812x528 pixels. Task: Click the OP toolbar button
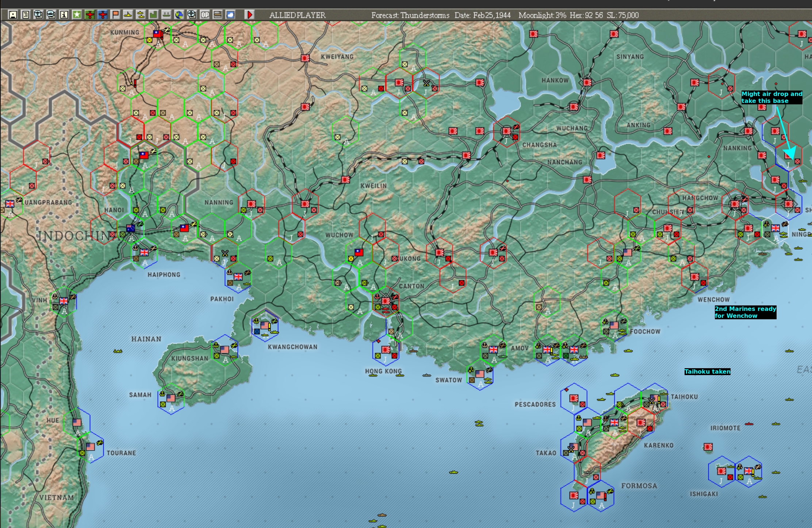(x=205, y=15)
